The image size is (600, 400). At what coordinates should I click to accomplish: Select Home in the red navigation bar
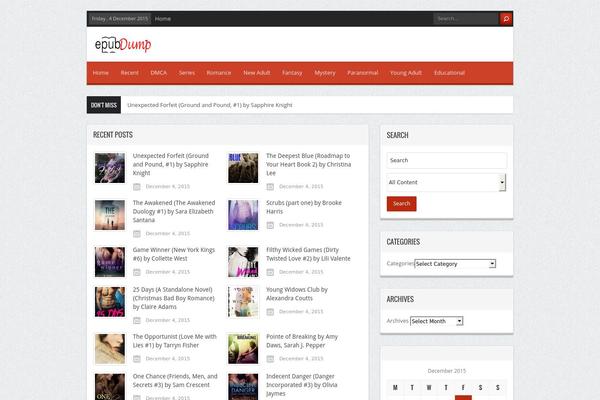click(x=101, y=73)
